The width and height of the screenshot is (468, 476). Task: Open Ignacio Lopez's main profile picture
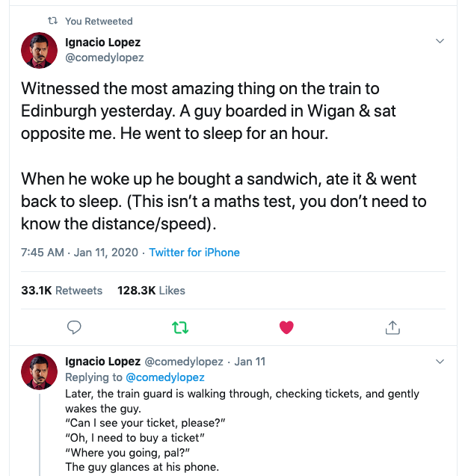[x=40, y=50]
